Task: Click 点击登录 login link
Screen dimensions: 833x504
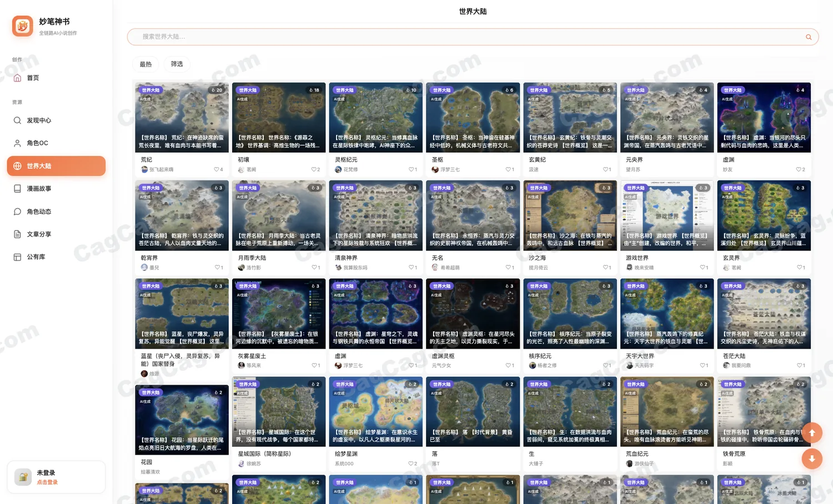Action: click(47, 482)
